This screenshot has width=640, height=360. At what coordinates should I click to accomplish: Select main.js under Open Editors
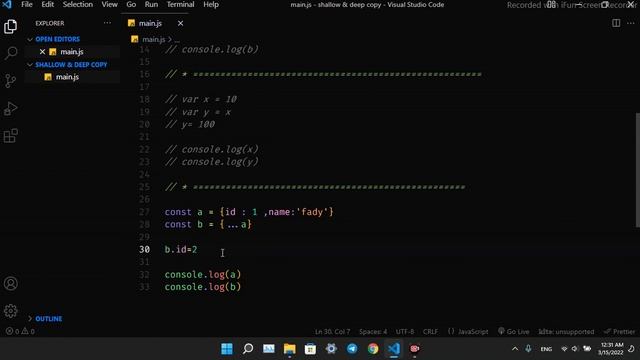pos(72,52)
